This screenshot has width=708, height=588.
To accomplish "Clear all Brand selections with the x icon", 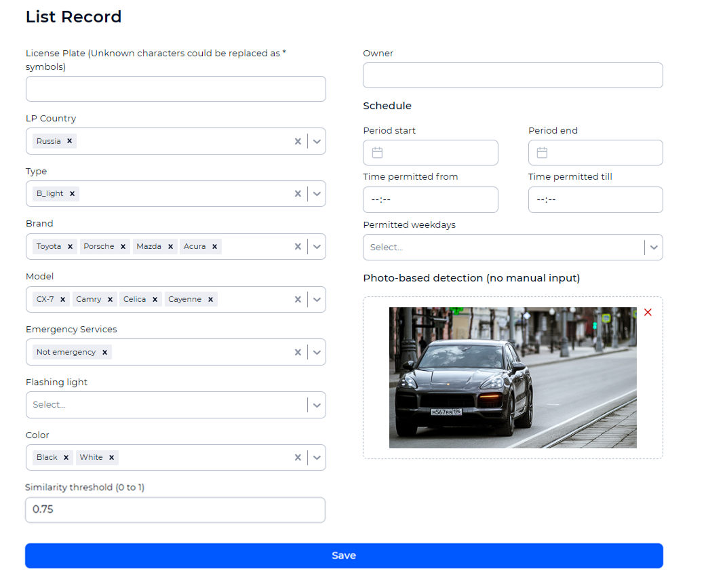I will (x=298, y=246).
